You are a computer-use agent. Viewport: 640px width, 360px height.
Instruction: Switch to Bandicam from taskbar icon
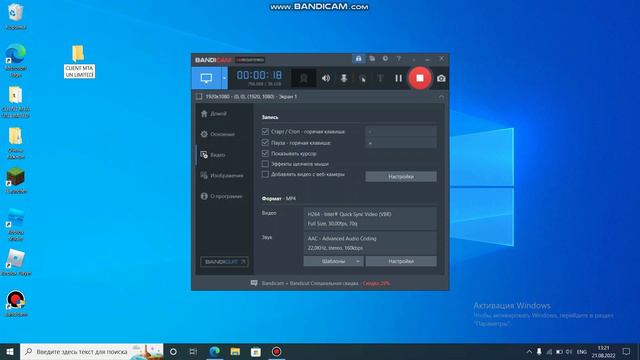276,351
